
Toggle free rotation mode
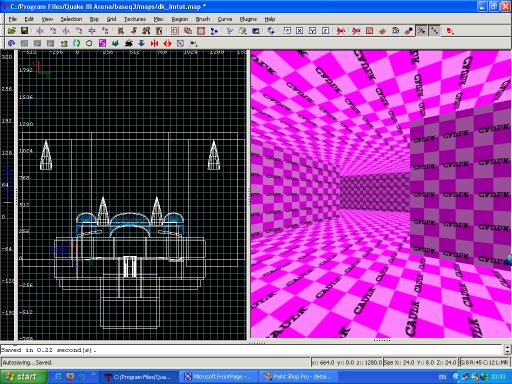(x=271, y=31)
